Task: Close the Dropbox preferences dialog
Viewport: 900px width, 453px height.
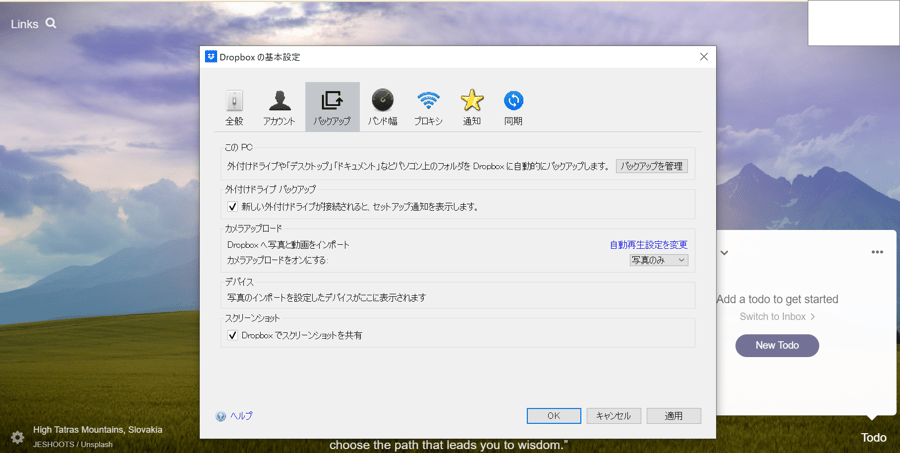Action: click(x=704, y=57)
